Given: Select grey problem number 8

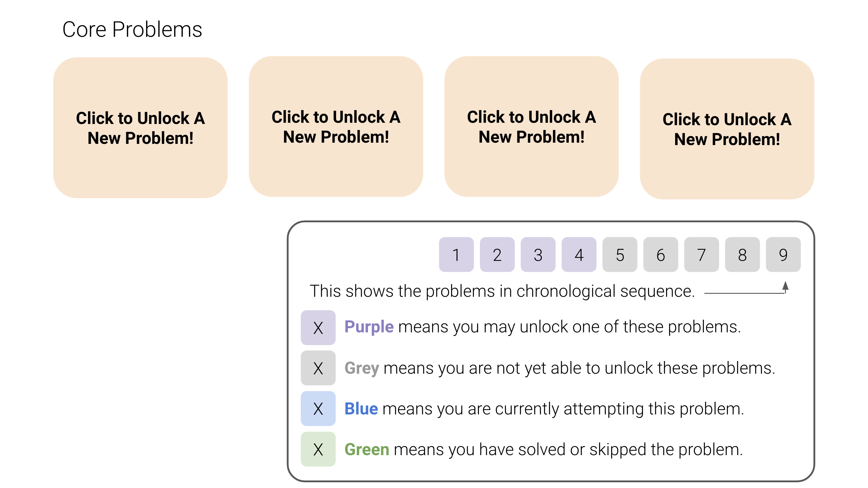Looking at the screenshot, I should point(742,255).
